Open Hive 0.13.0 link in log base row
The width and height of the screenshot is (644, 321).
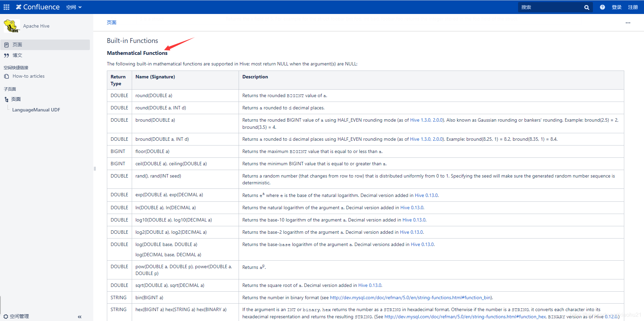pyautogui.click(x=422, y=244)
